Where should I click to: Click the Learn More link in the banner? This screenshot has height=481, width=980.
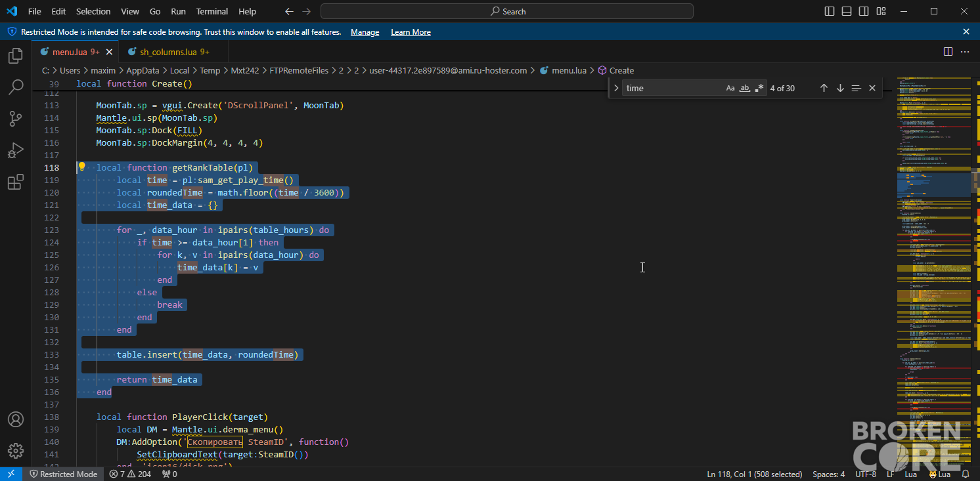pyautogui.click(x=411, y=32)
